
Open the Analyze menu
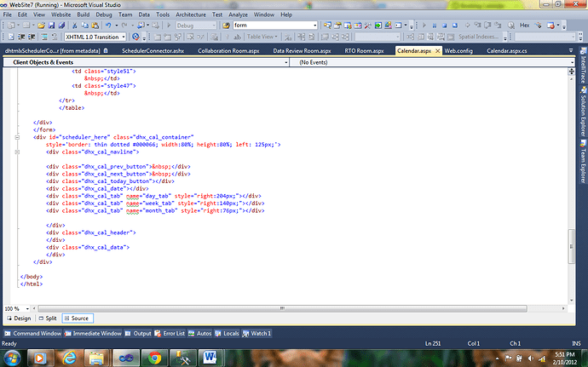point(238,14)
